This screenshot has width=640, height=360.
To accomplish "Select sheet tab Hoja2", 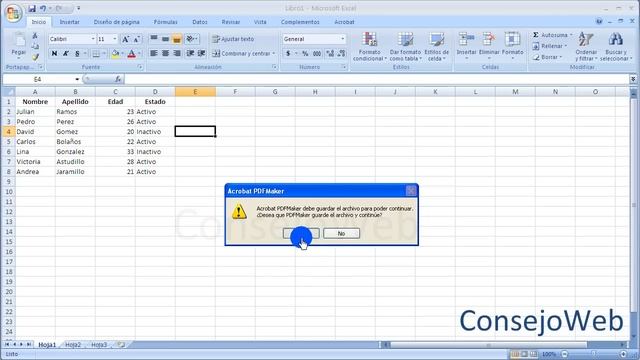I will [73, 345].
